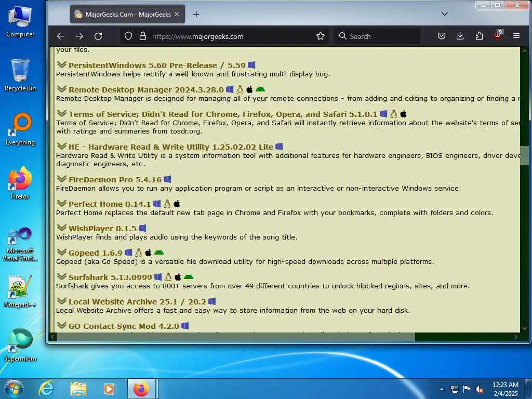List all tabs dropdown arrow
532x399 pixels.
pyautogui.click(x=445, y=14)
